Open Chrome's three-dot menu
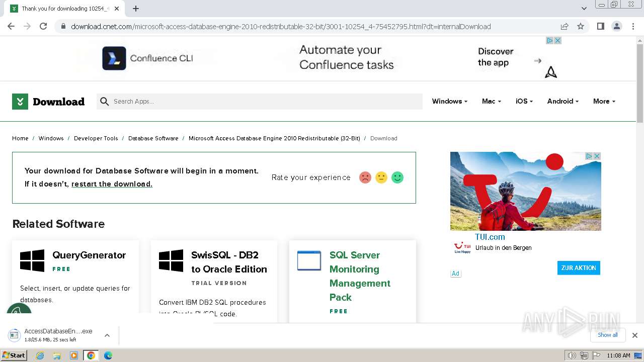Image resolution: width=644 pixels, height=362 pixels. tap(633, 27)
